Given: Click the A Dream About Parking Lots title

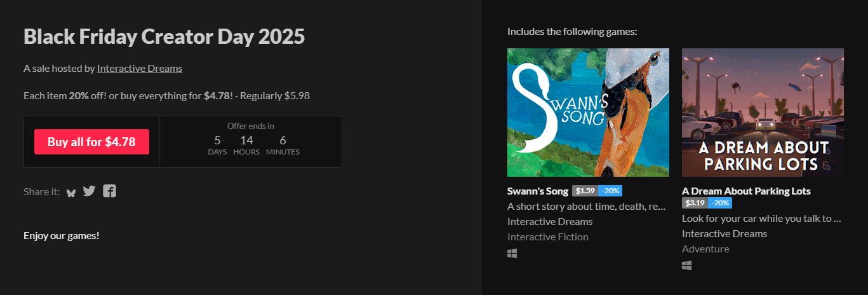Looking at the screenshot, I should 746,191.
